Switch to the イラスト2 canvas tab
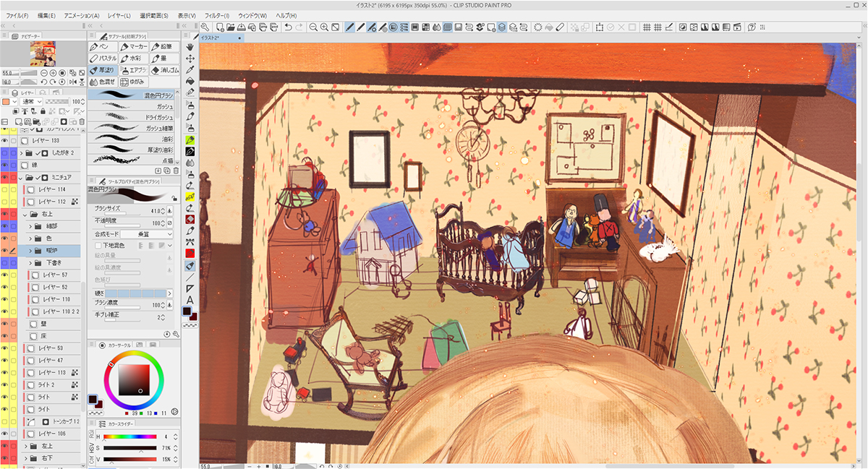868x469 pixels. (x=218, y=38)
